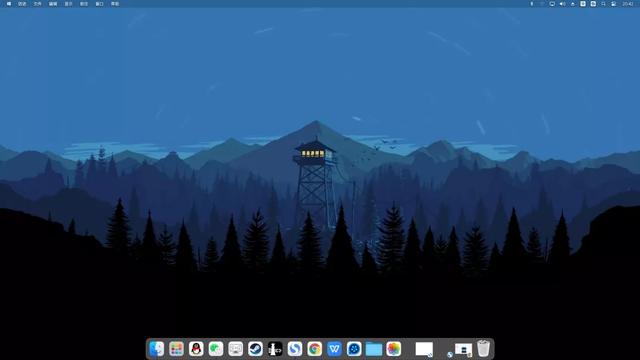
Task: Open the blue swirl S app
Action: click(x=295, y=349)
